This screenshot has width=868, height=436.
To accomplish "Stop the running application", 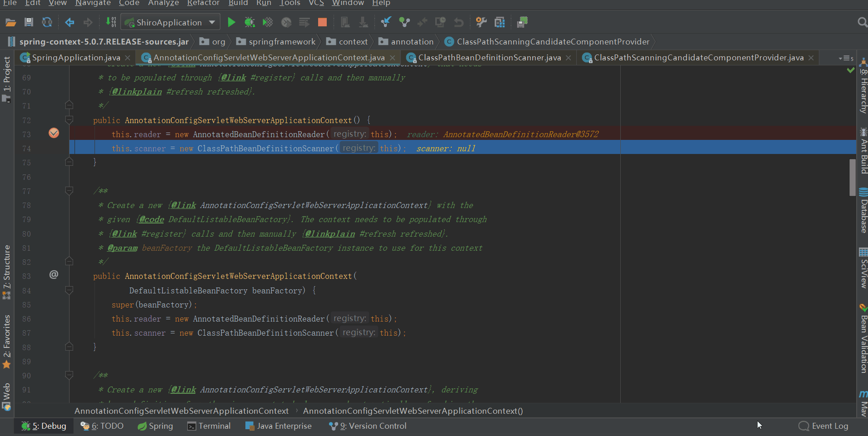I will (x=322, y=22).
